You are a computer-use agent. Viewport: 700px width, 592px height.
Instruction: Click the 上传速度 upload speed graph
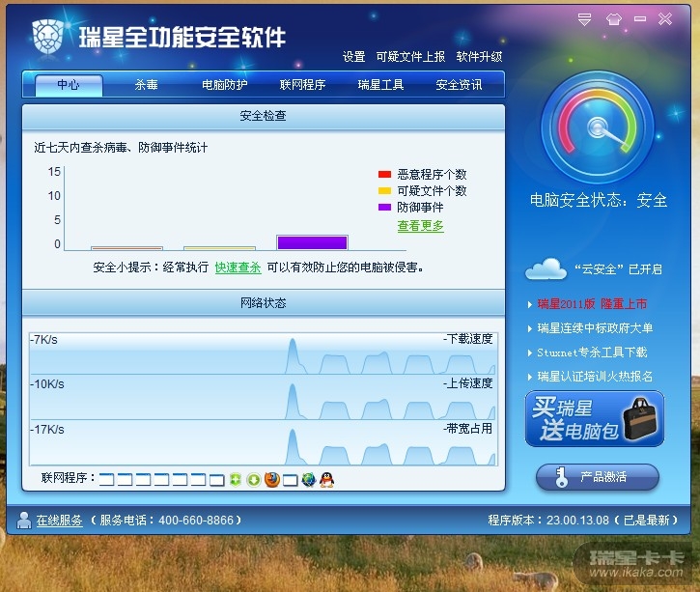[264, 397]
